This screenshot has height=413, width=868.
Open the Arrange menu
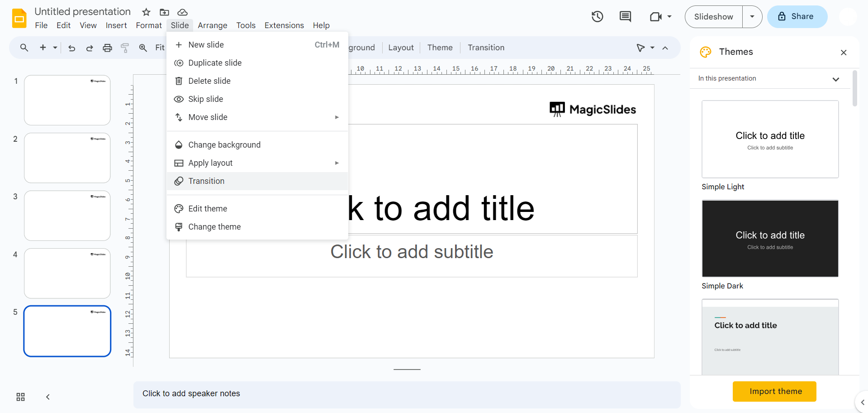pos(212,25)
